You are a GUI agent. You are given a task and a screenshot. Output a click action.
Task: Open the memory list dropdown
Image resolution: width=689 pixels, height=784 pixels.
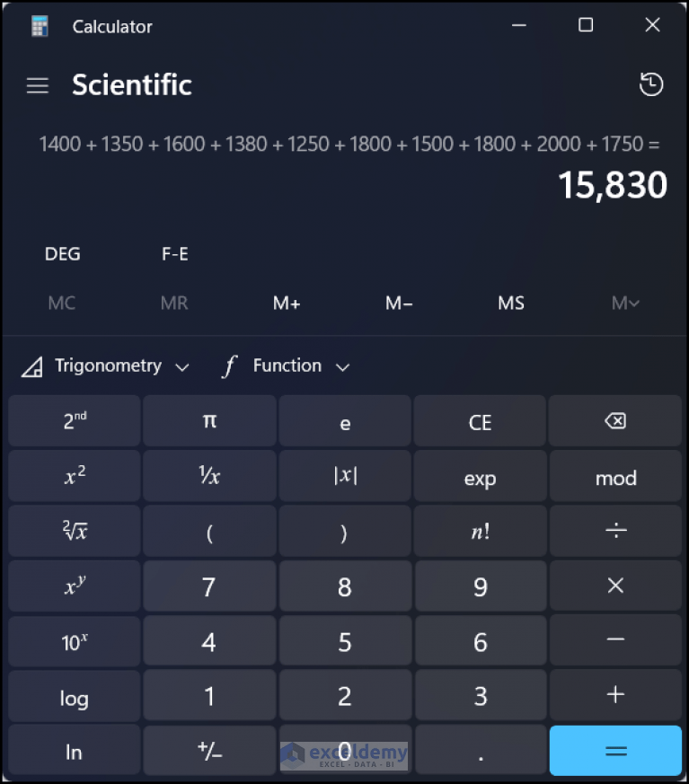click(x=625, y=304)
